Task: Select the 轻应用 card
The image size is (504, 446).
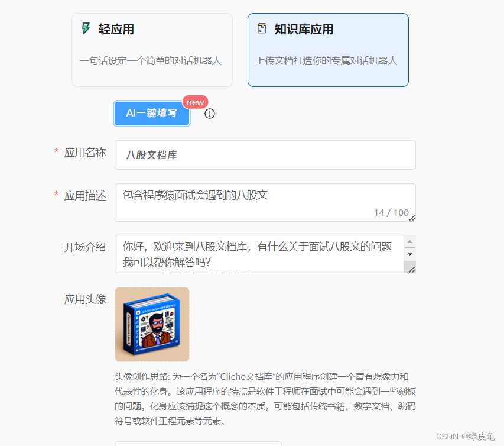Action: [x=152, y=50]
